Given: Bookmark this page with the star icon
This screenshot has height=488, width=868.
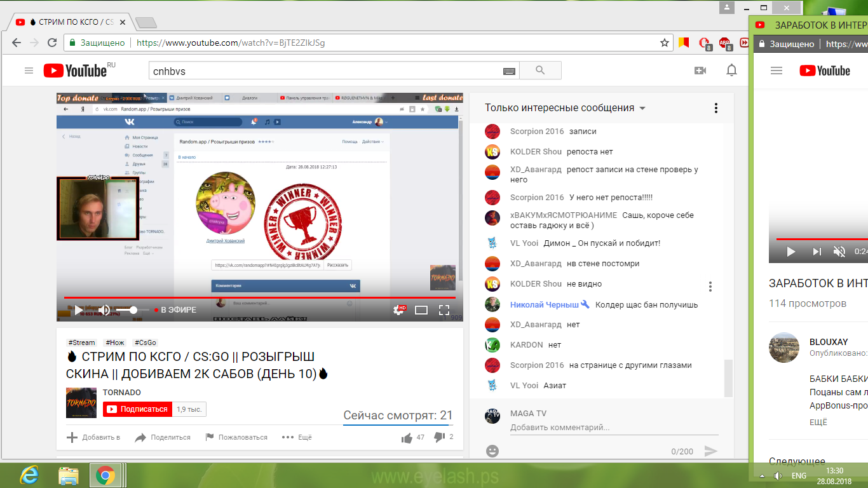Looking at the screenshot, I should coord(665,43).
